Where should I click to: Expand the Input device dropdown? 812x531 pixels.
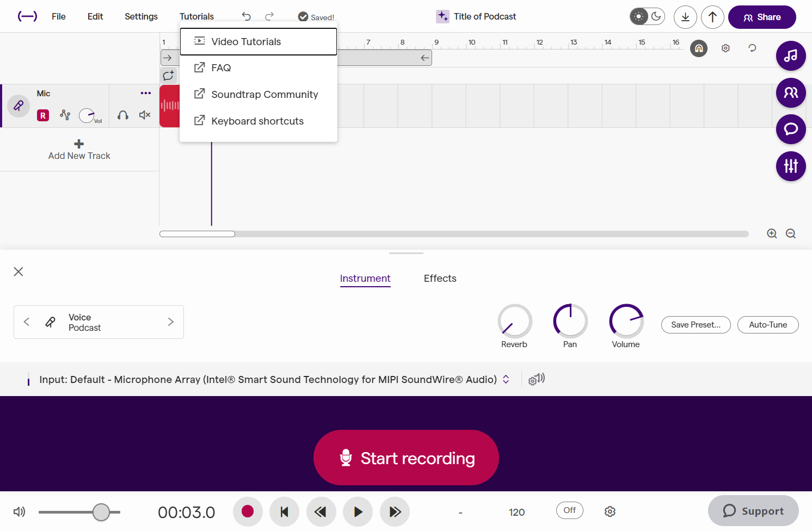pyautogui.click(x=506, y=379)
